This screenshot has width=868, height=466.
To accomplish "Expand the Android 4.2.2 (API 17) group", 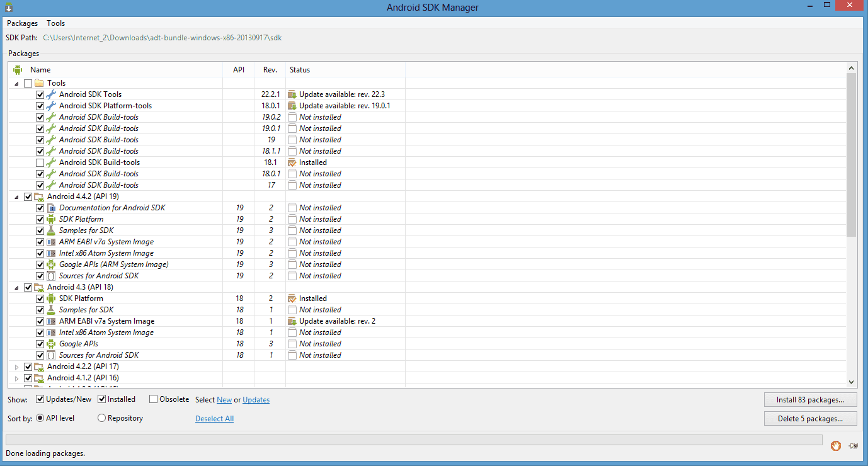I will pos(16,367).
